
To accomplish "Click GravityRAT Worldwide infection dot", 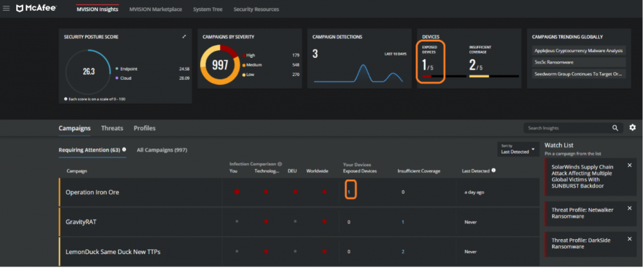I will (x=325, y=221).
